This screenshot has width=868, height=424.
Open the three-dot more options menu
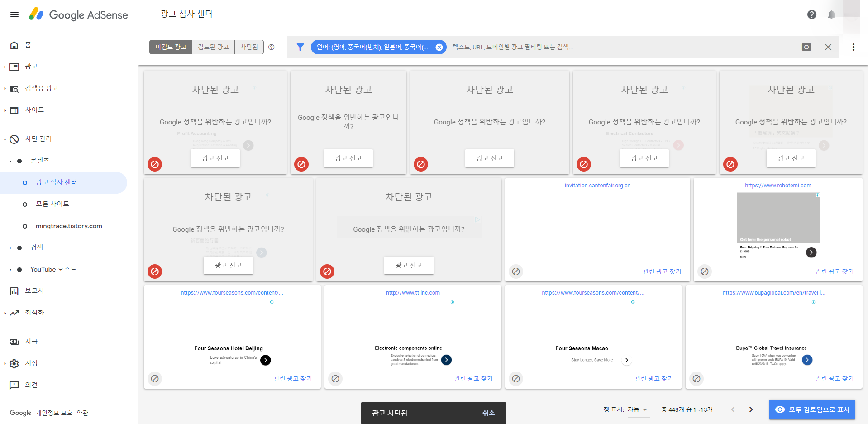(854, 47)
